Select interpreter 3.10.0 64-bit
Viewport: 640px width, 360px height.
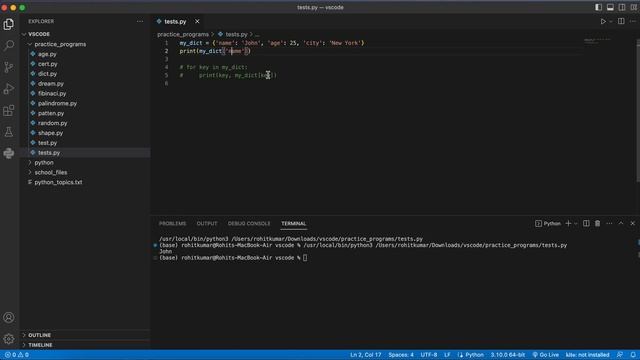pyautogui.click(x=508, y=355)
